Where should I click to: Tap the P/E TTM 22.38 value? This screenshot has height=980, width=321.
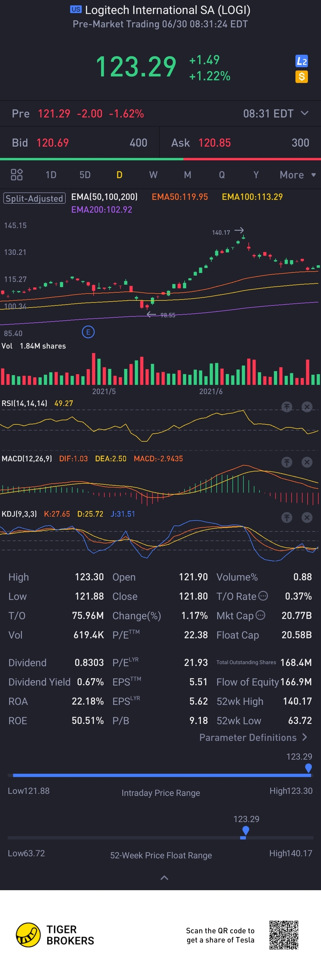[x=196, y=635]
